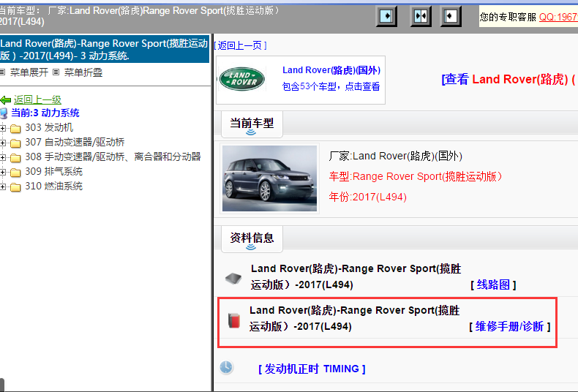Click 当前:3 动力系统 heading
This screenshot has height=392, width=578.
click(x=45, y=113)
